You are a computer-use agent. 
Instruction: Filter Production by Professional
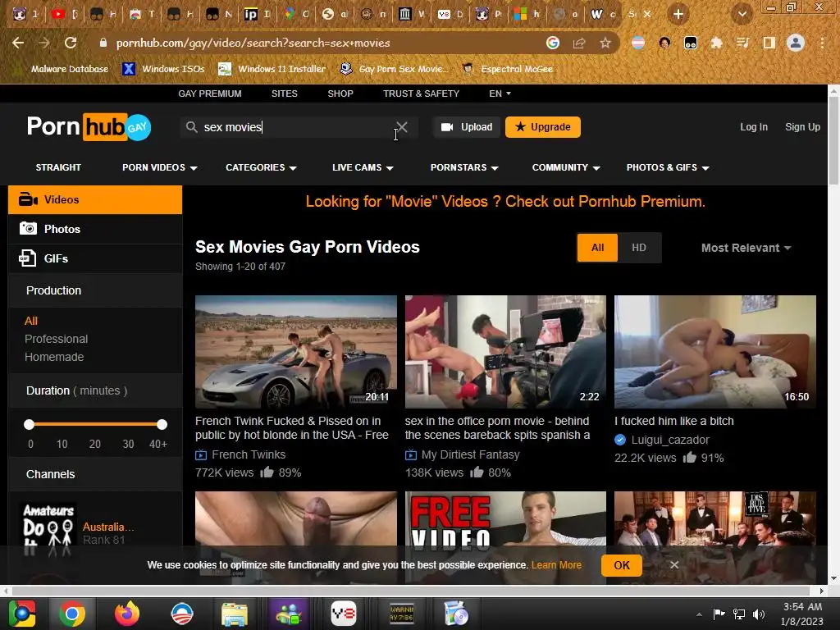click(x=57, y=339)
